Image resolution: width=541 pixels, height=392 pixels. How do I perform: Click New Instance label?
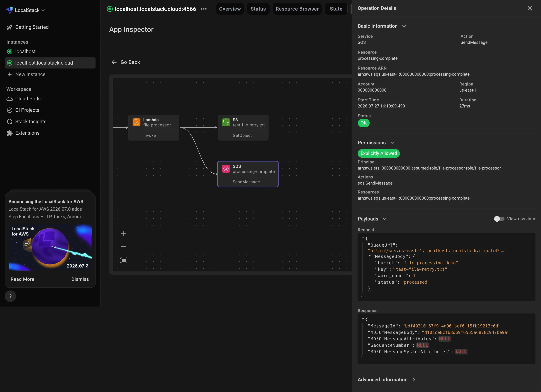pos(30,74)
